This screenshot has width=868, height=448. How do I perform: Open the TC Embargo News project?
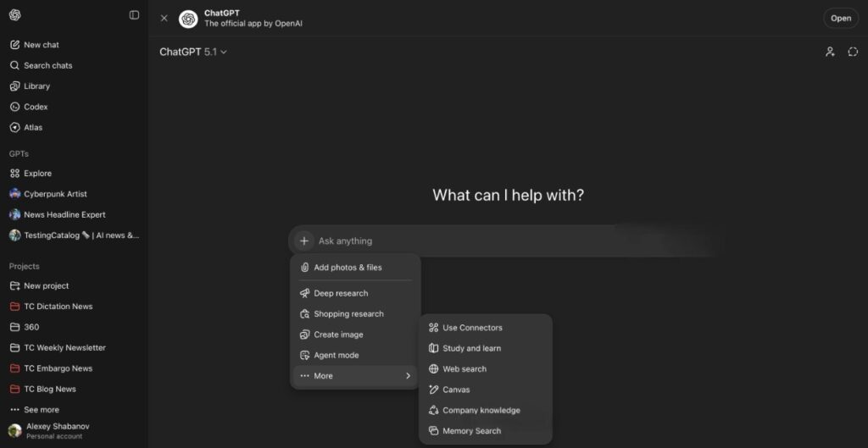point(75,368)
